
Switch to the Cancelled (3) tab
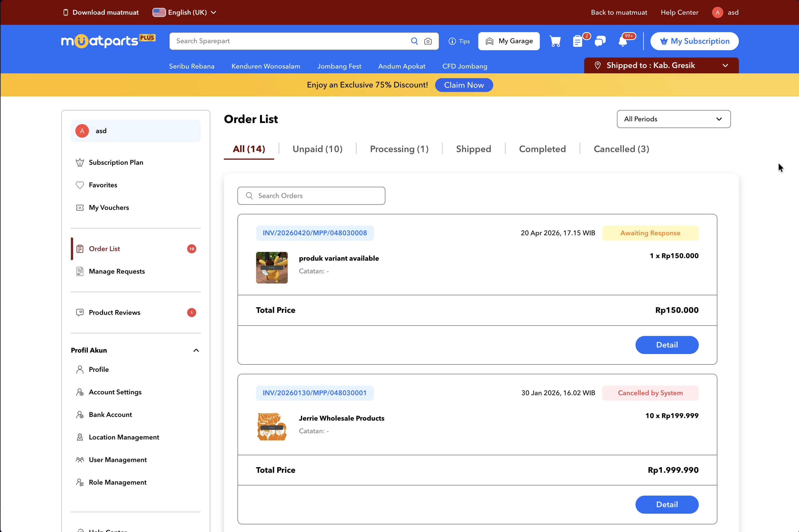[x=621, y=149]
